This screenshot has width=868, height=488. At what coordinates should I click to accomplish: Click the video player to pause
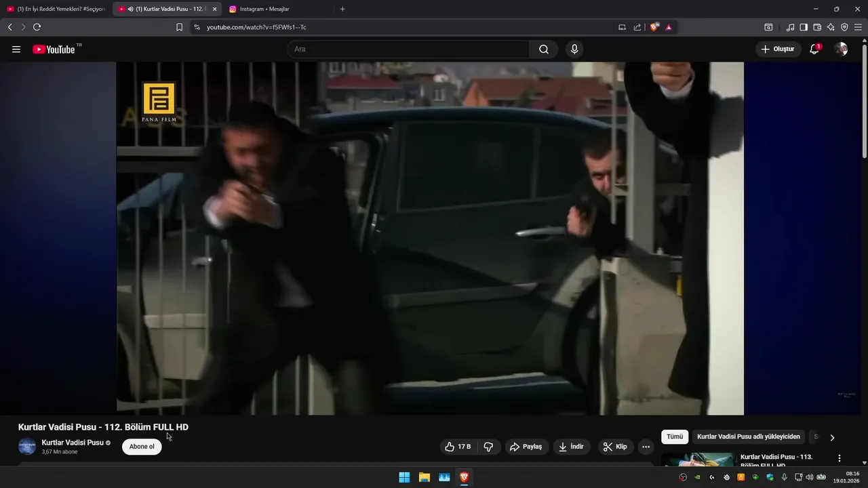[x=430, y=238]
